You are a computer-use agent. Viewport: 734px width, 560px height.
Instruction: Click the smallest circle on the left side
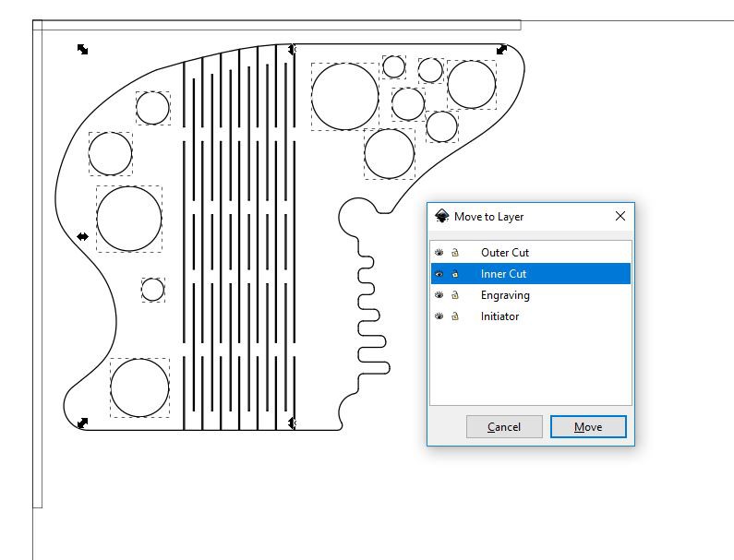tap(152, 290)
